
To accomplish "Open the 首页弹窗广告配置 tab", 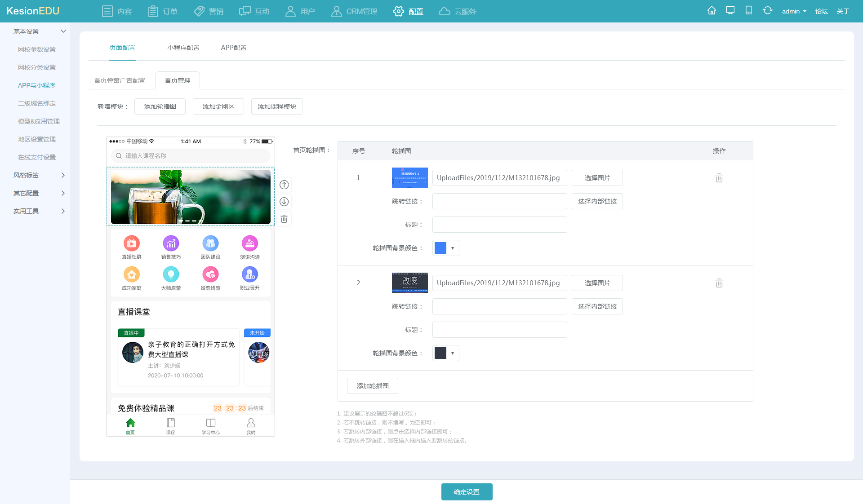I will [119, 80].
